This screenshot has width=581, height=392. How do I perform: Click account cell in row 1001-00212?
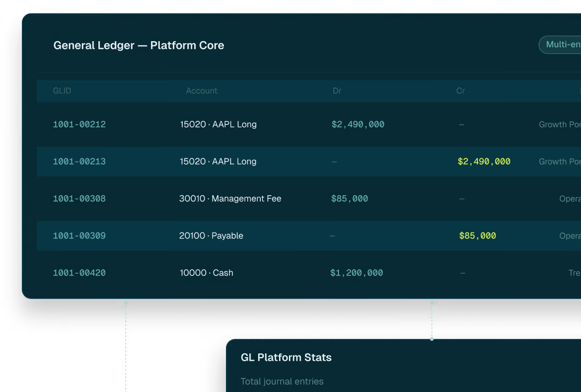218,124
